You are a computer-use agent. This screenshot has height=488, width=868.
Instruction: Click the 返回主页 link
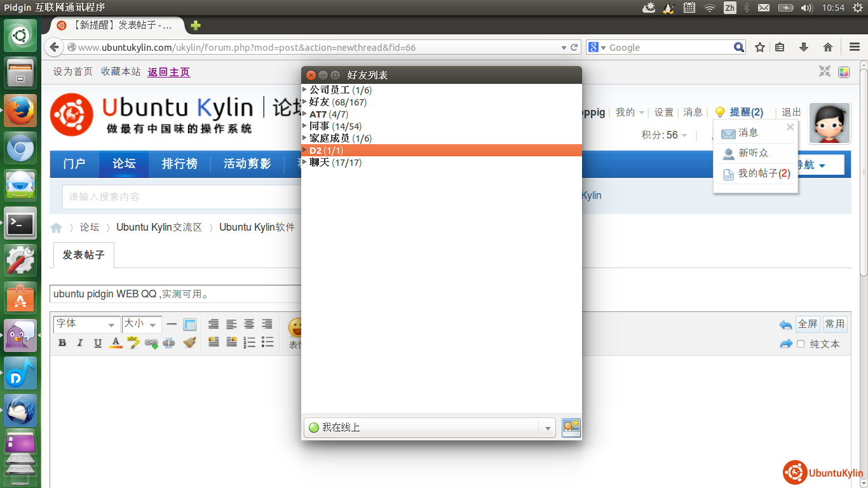168,72
